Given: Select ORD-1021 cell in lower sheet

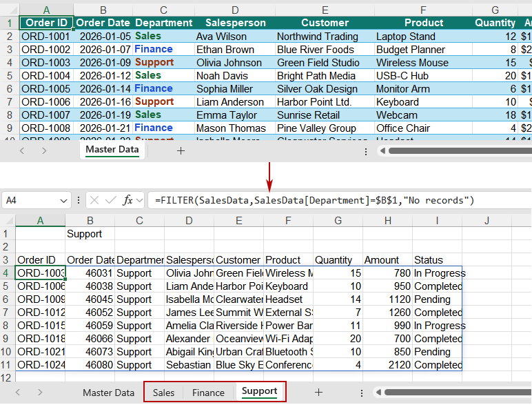Looking at the screenshot, I should [x=41, y=352].
